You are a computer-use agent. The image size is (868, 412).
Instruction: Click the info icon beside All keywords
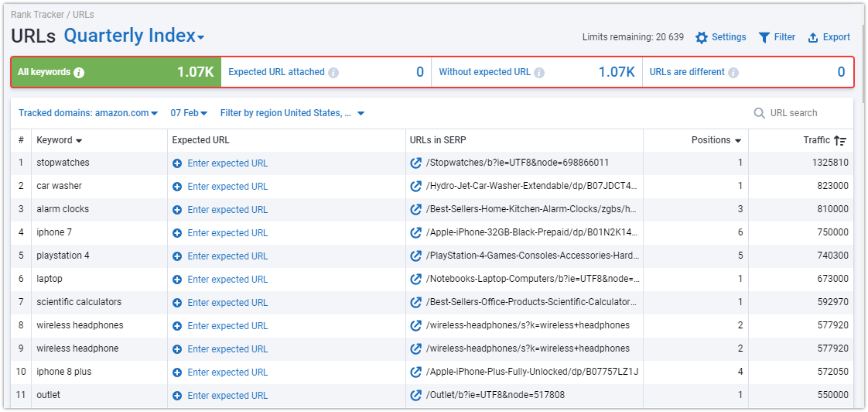coord(79,72)
